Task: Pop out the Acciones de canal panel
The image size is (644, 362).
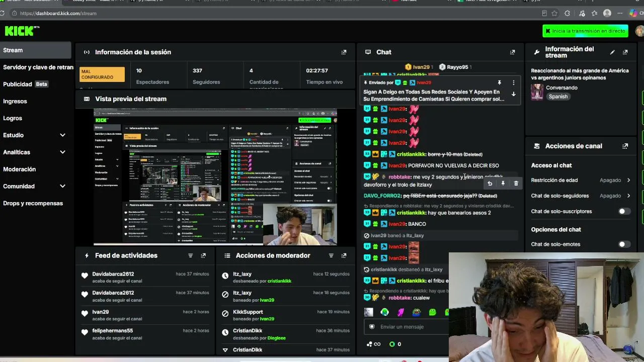Action: tap(625, 146)
